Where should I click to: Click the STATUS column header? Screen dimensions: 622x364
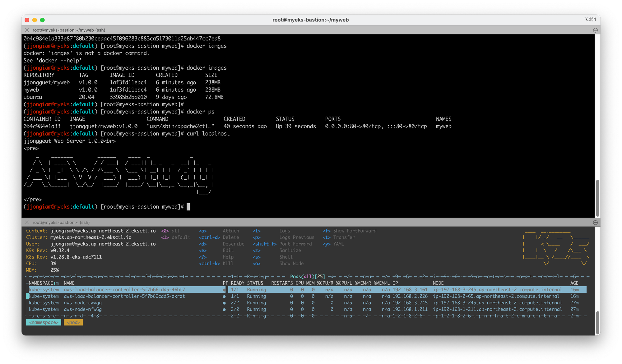tap(255, 283)
